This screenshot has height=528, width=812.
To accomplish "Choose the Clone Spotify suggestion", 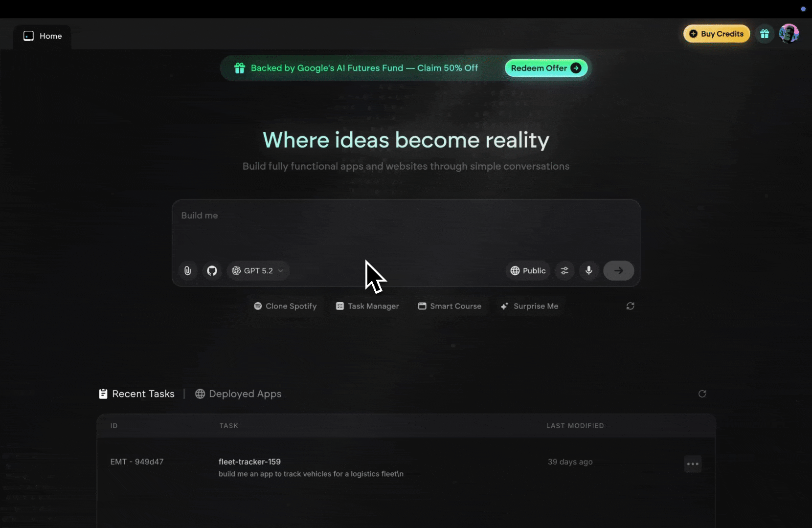I will [285, 306].
